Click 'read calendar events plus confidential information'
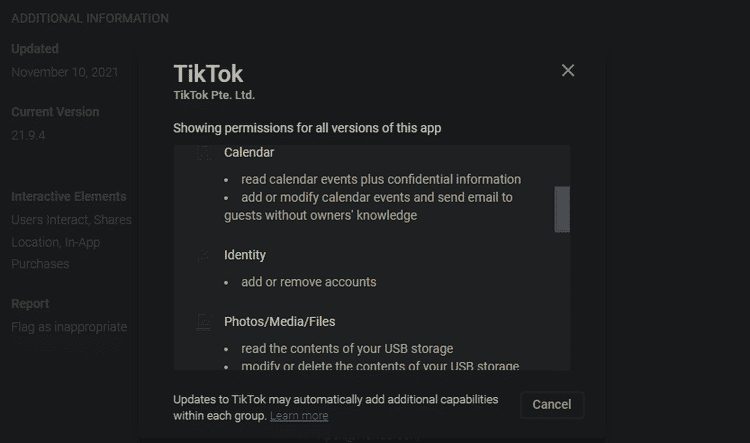The height and width of the screenshot is (443, 750). (x=381, y=179)
